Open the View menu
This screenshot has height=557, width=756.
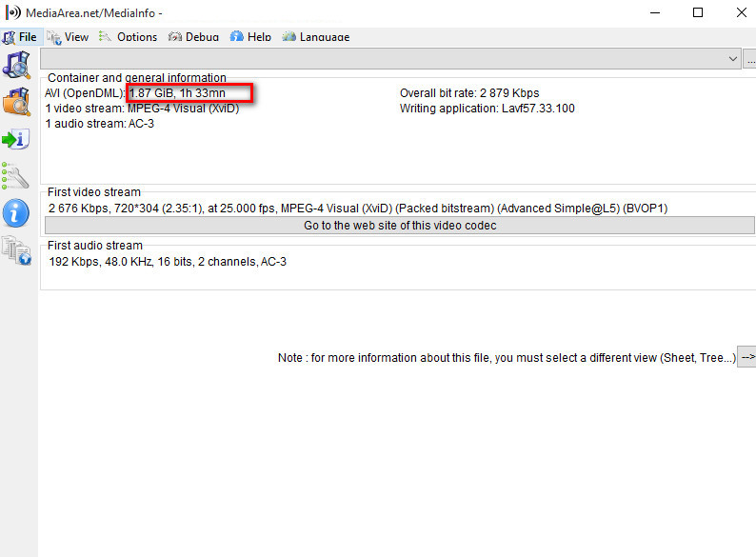coord(68,37)
